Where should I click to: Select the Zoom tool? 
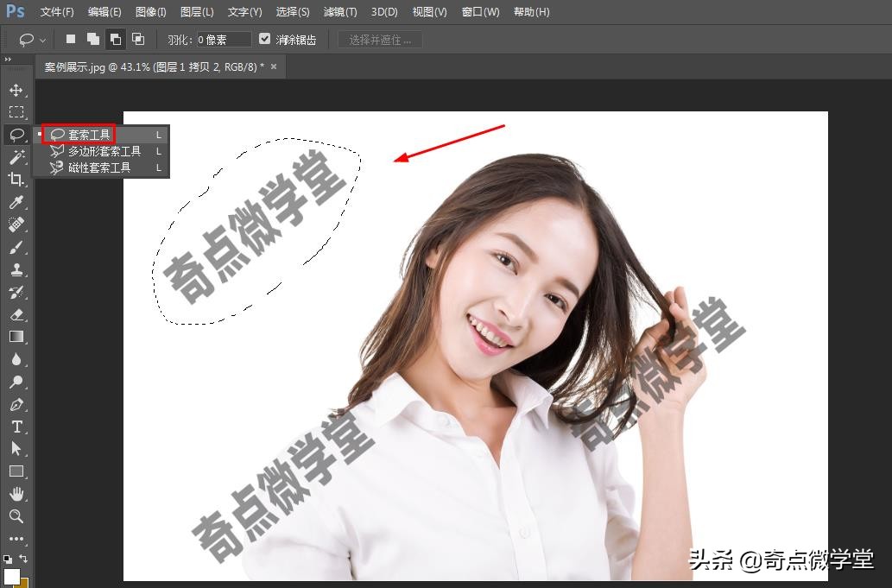tap(17, 516)
